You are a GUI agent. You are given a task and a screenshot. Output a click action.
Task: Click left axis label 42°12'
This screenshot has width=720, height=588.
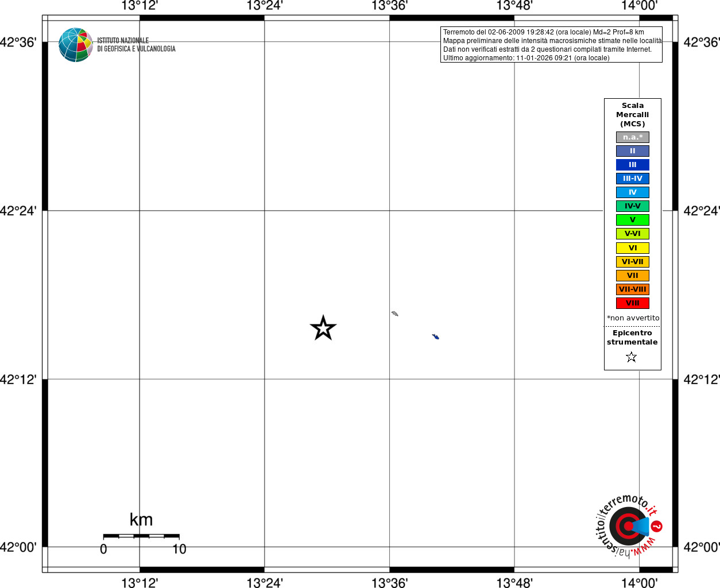(18, 380)
